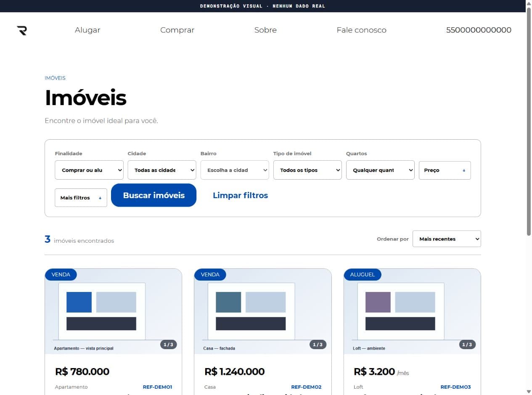
Task: Click the R logo icon in header
Action: (x=22, y=30)
